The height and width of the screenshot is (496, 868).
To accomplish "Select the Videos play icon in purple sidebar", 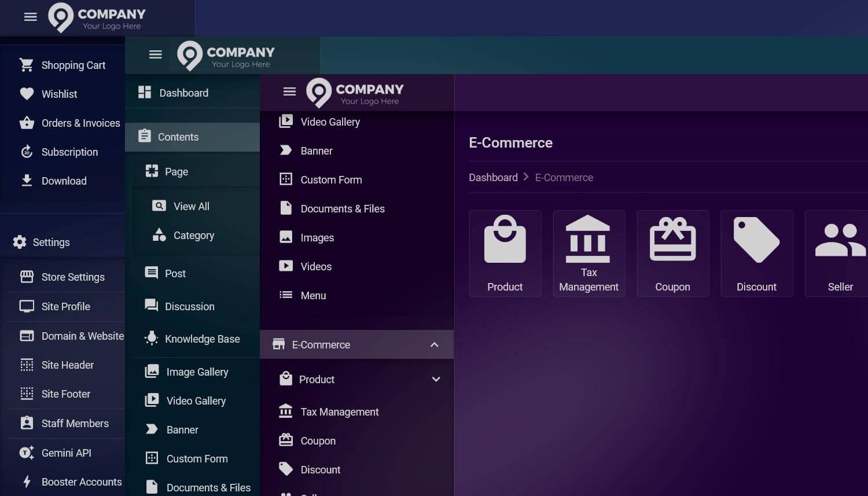I will [x=286, y=266].
